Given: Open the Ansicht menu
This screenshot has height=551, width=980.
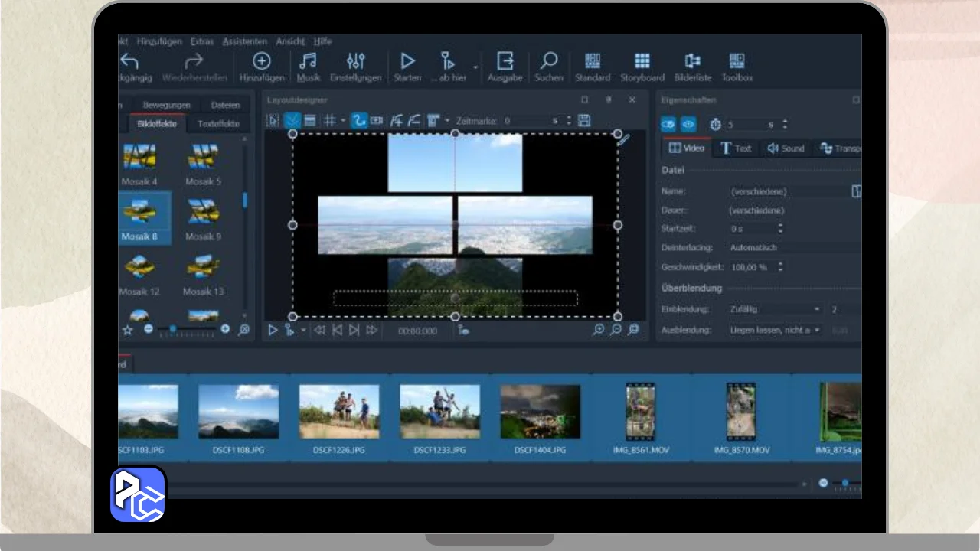Looking at the screenshot, I should tap(290, 41).
